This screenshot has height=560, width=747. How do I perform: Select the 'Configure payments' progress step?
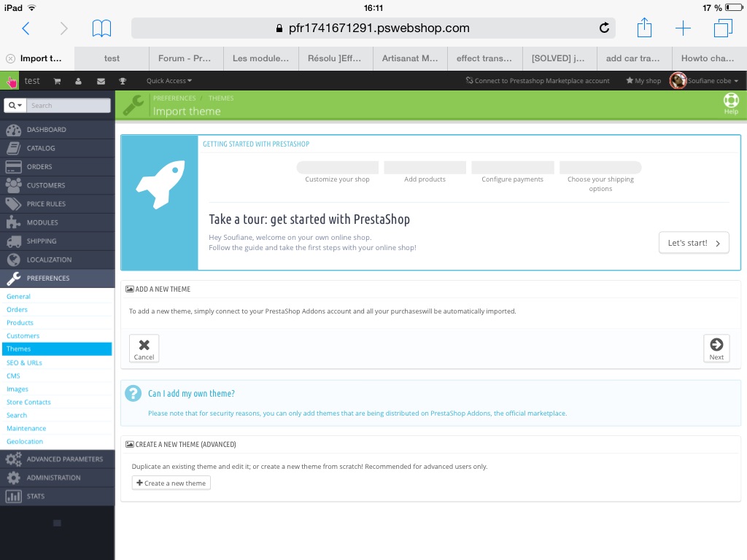click(x=513, y=172)
